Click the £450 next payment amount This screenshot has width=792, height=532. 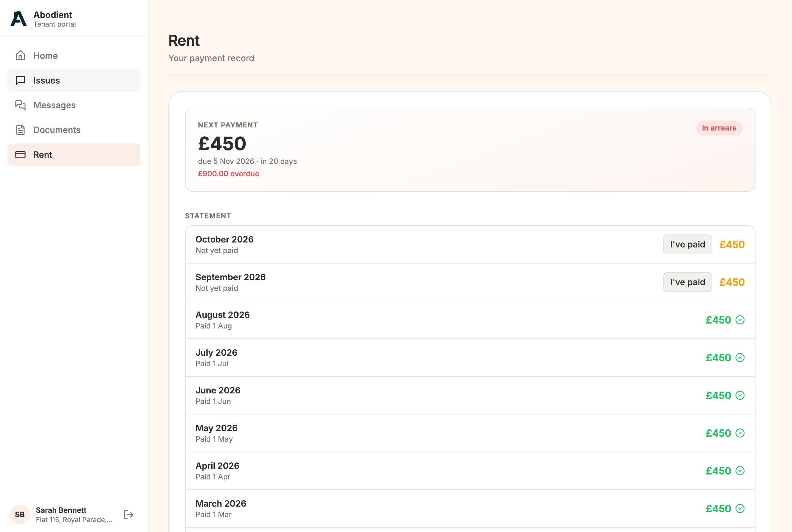222,143
